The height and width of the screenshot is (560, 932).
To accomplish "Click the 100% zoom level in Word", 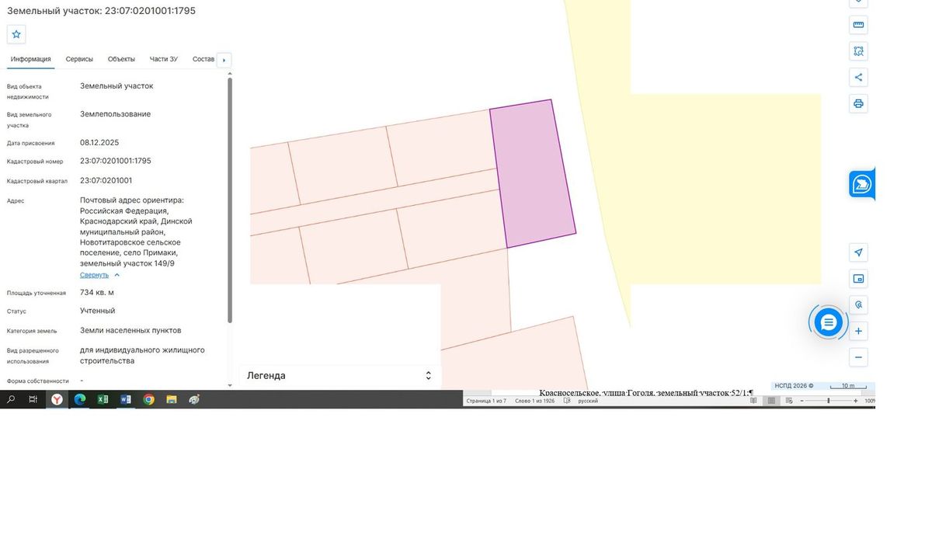I will (870, 401).
